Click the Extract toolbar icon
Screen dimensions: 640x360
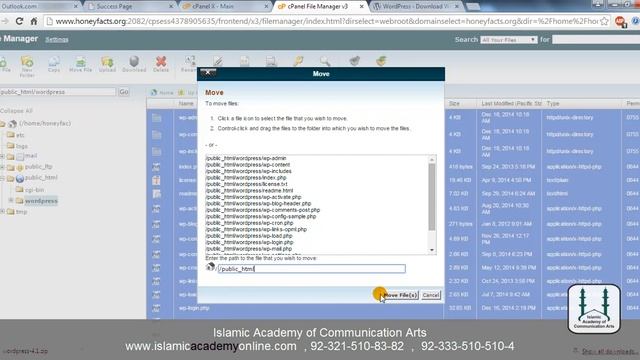[354, 61]
